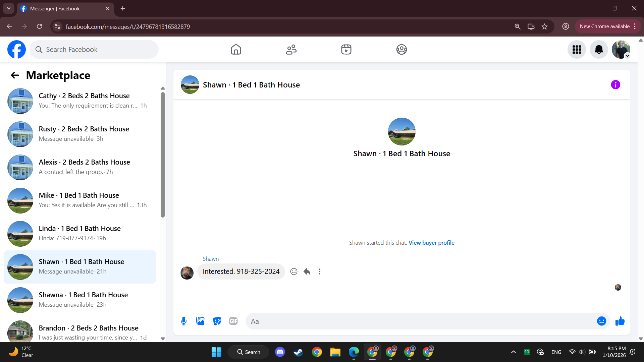This screenshot has width=644, height=362.
Task: Open the Facebook apps grid menu
Action: [577, 50]
